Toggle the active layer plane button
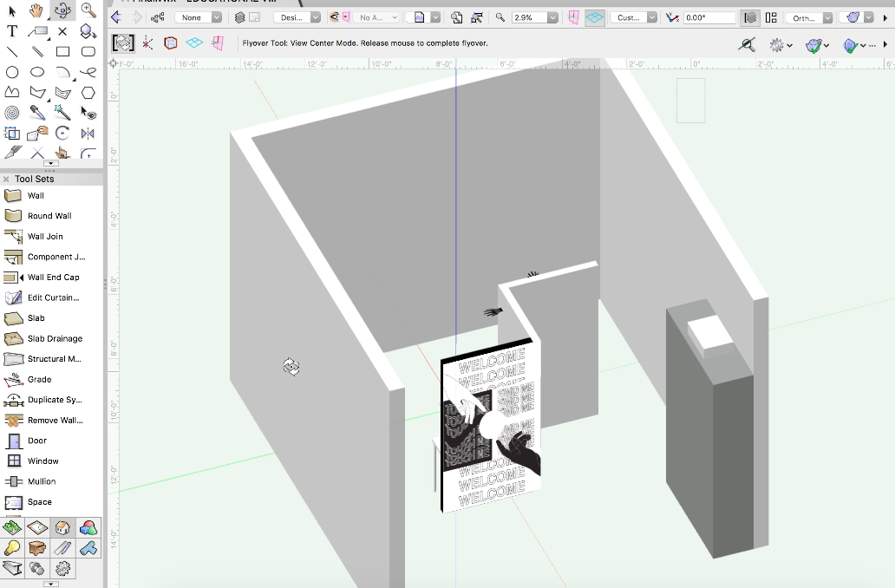Image resolution: width=895 pixels, height=588 pixels. click(x=595, y=17)
